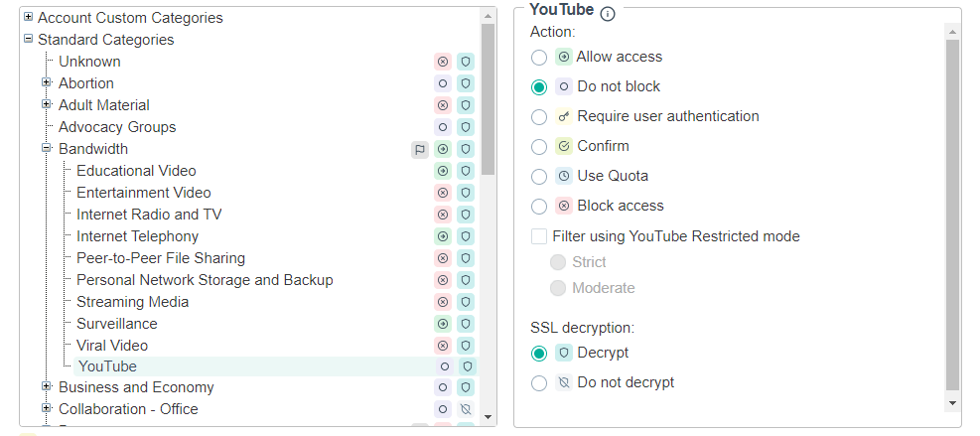The image size is (980, 436).
Task: Expand the Business and Economy category
Action: pos(47,386)
